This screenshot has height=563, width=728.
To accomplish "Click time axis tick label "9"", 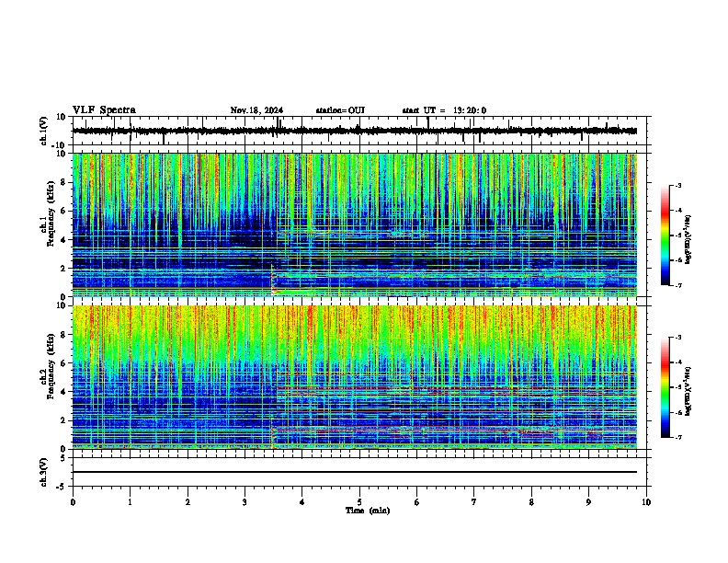I will click(x=588, y=502).
